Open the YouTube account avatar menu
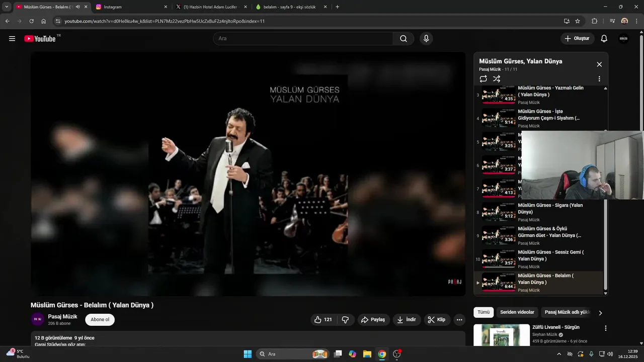644x362 pixels. 623,39
